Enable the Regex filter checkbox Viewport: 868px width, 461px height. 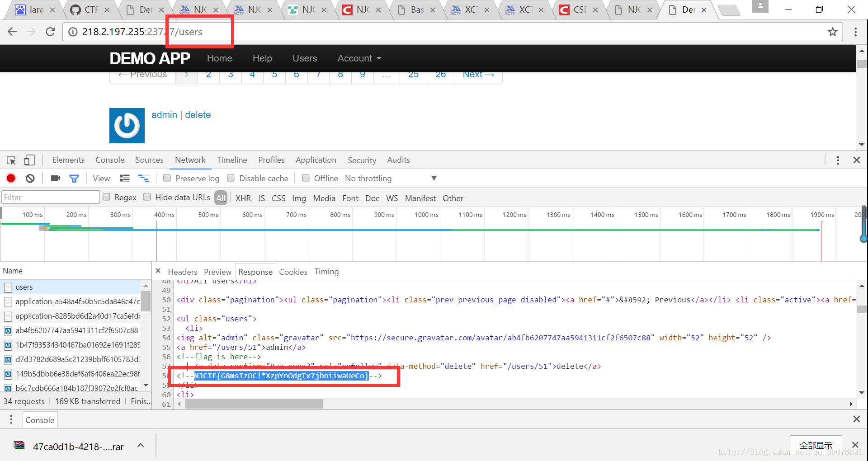point(107,197)
